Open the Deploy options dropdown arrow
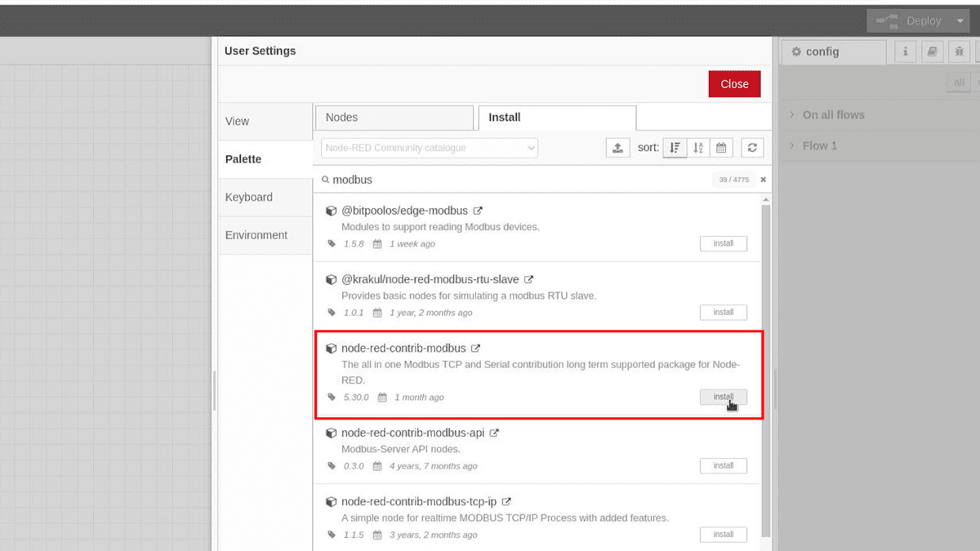Image resolution: width=980 pixels, height=551 pixels. [960, 21]
